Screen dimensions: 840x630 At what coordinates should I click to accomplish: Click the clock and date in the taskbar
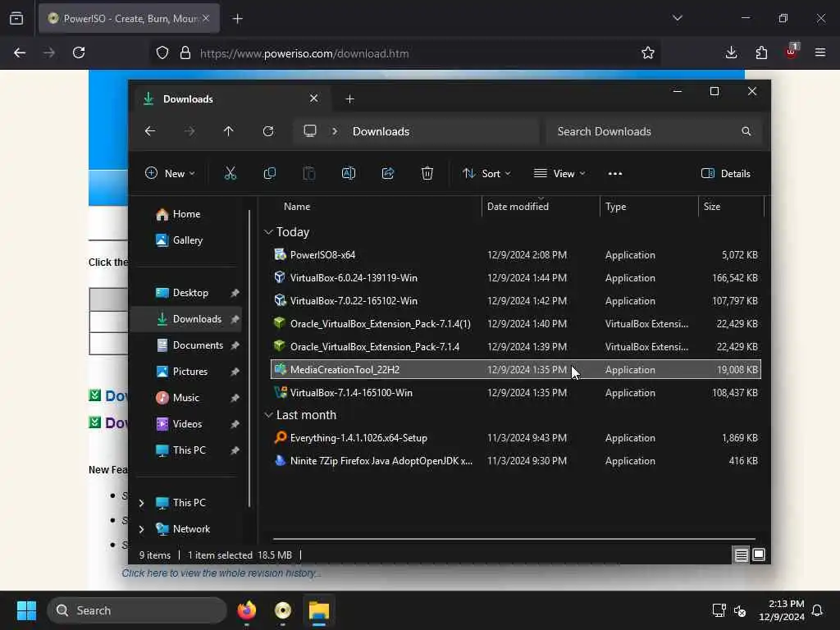click(782, 610)
